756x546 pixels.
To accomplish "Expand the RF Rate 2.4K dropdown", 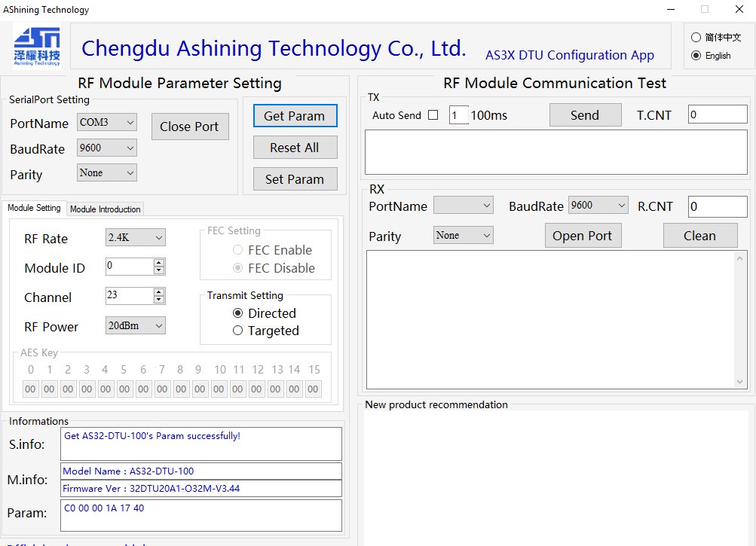I will click(136, 237).
